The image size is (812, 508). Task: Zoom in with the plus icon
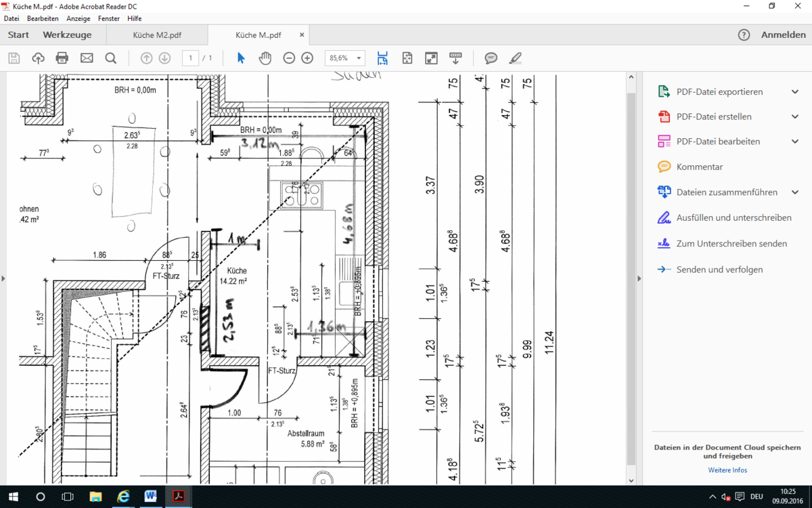coord(307,58)
